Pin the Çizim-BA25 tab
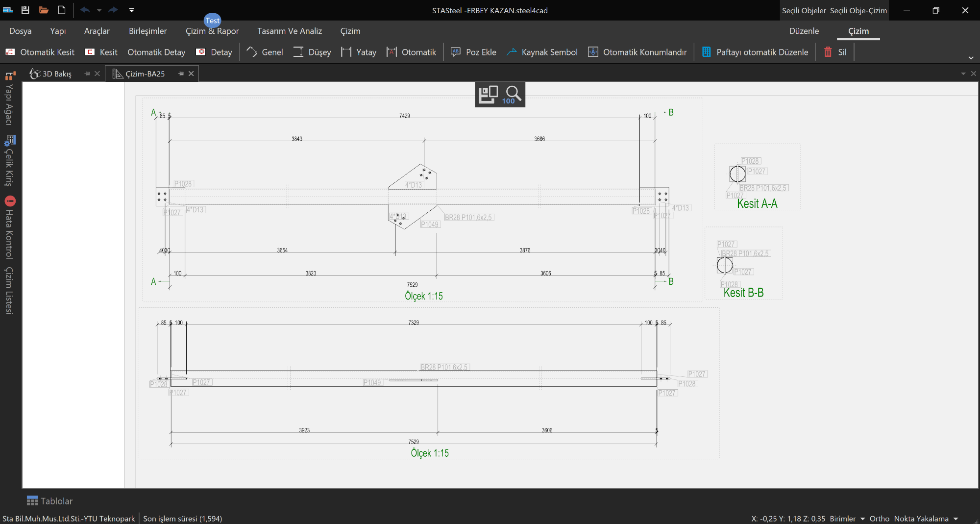The height and width of the screenshot is (524, 980). pyautogui.click(x=181, y=74)
